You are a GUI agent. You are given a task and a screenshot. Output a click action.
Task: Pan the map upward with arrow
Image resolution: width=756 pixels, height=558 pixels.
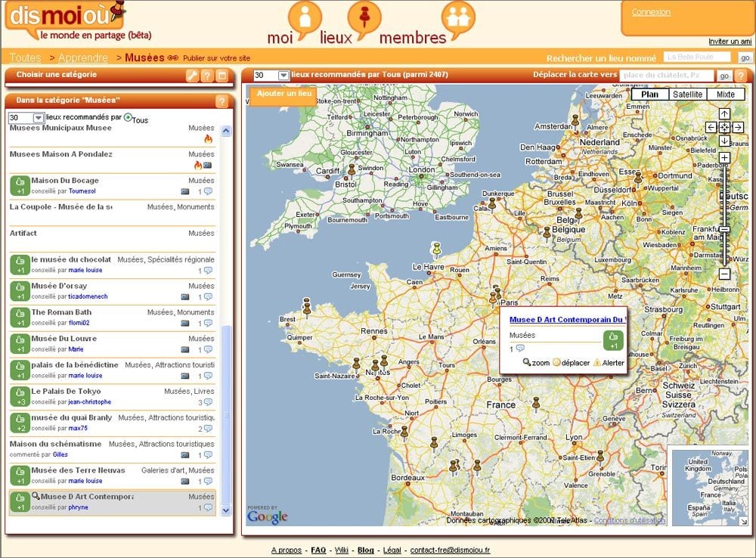(724, 114)
